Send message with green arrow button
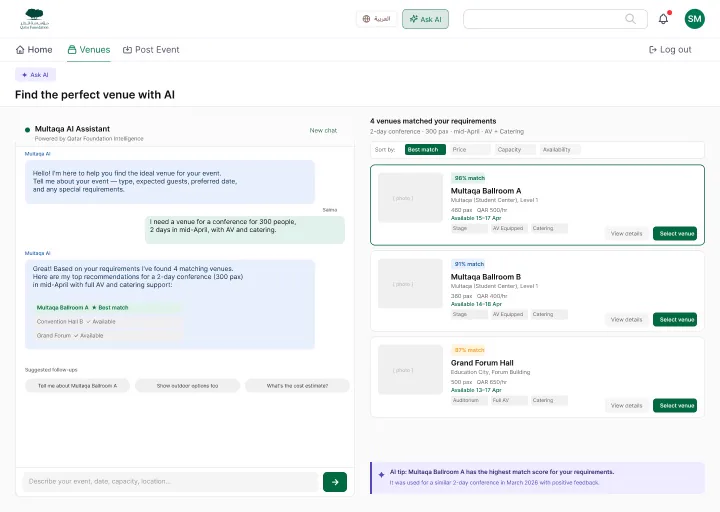Image resolution: width=720 pixels, height=512 pixels. tap(335, 482)
